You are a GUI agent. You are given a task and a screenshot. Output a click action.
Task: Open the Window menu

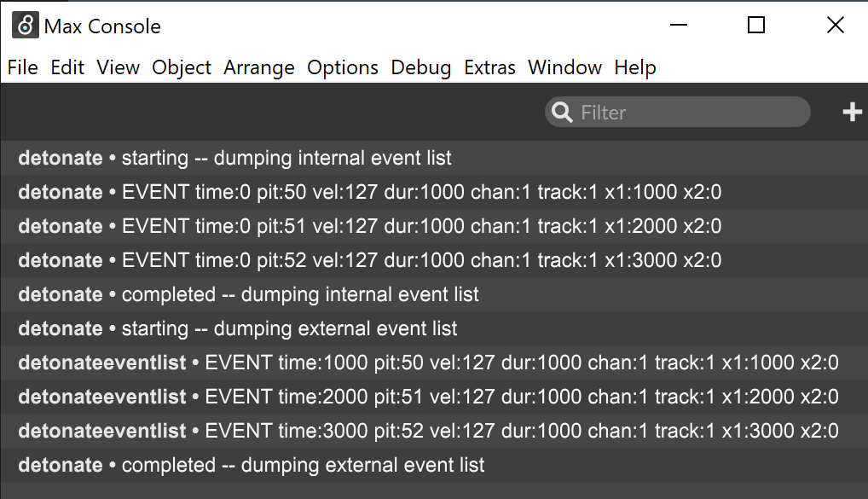564,67
